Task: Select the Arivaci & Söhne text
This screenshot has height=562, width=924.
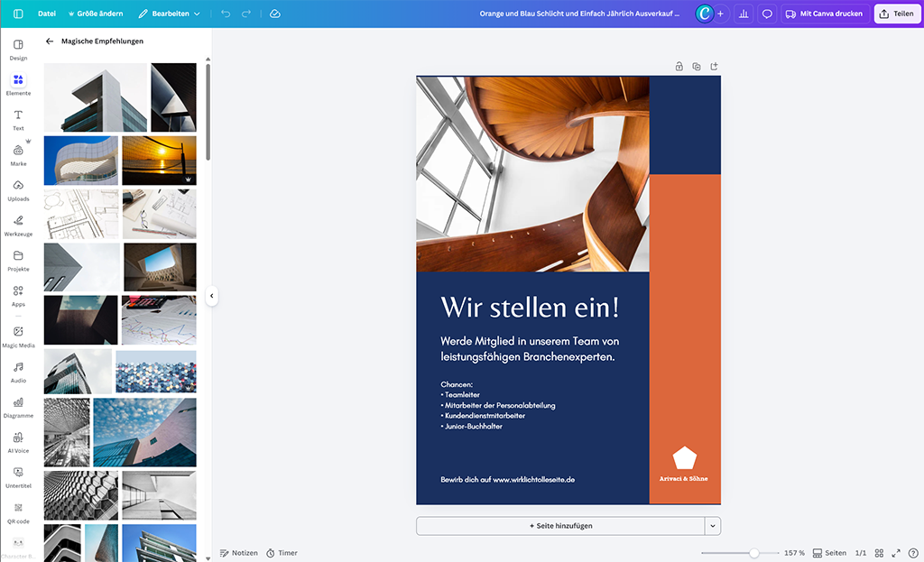Action: tap(684, 478)
